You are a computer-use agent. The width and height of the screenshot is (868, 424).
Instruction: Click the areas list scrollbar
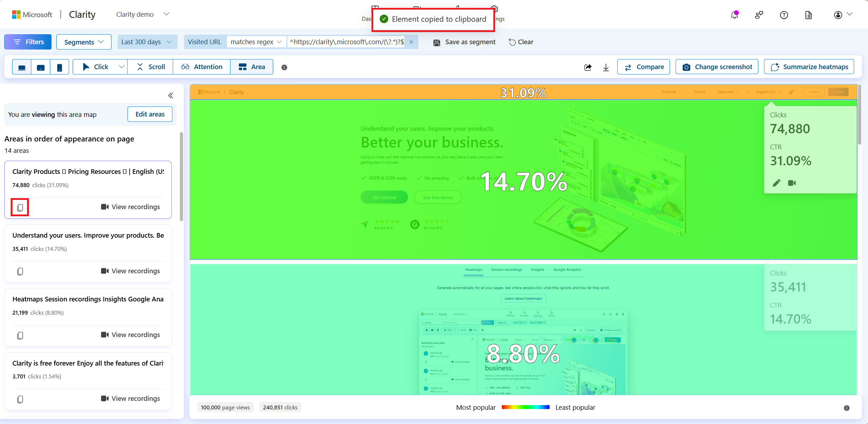point(181,177)
